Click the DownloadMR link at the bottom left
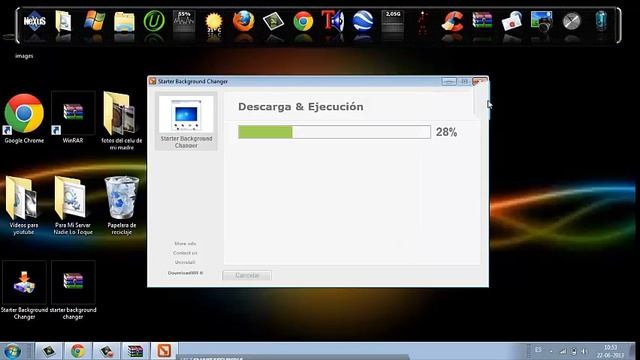This screenshot has width=640, height=360. pos(185,273)
